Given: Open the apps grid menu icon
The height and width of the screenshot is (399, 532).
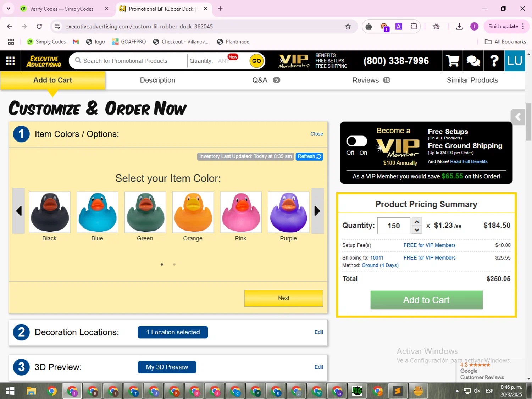Looking at the screenshot, I should coord(10,61).
